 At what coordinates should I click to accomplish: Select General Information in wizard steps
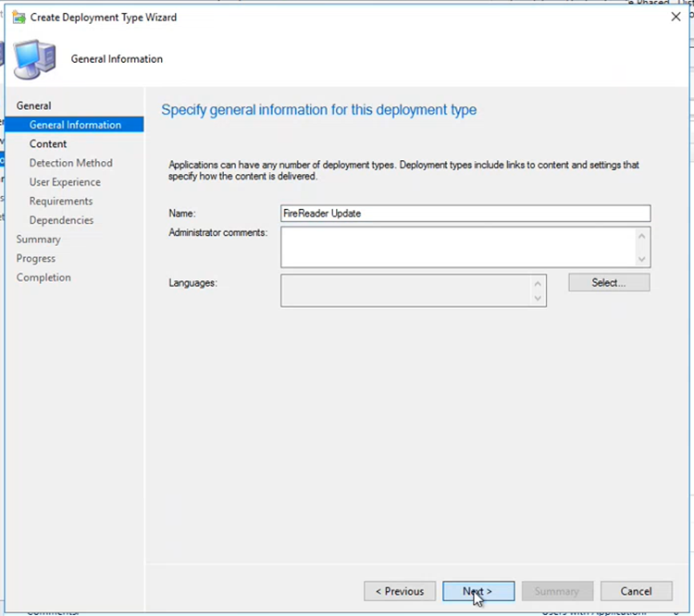point(75,125)
